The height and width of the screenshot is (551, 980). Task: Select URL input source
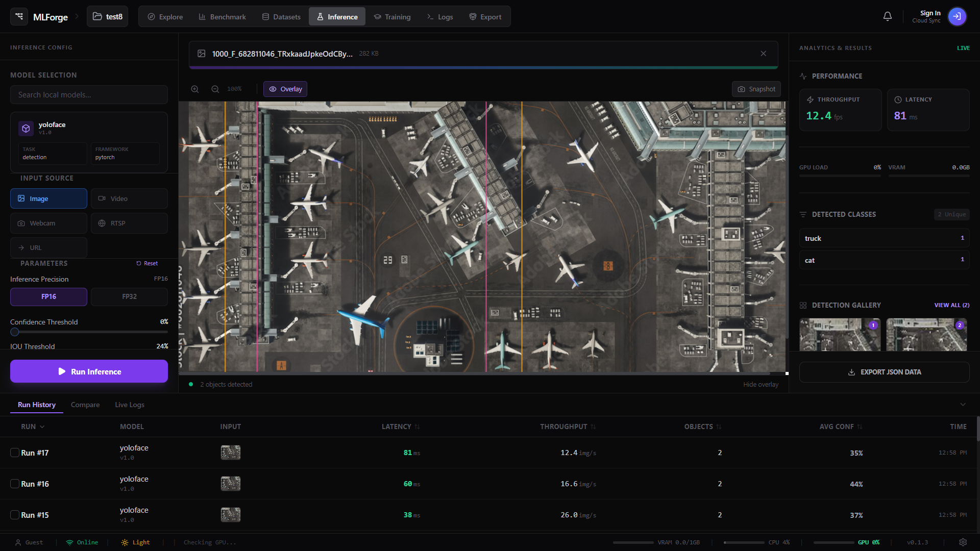pos(48,247)
